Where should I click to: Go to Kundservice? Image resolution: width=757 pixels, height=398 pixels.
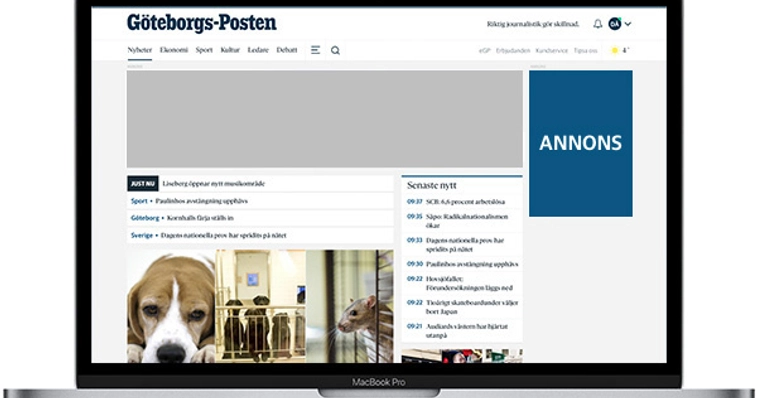coord(551,50)
